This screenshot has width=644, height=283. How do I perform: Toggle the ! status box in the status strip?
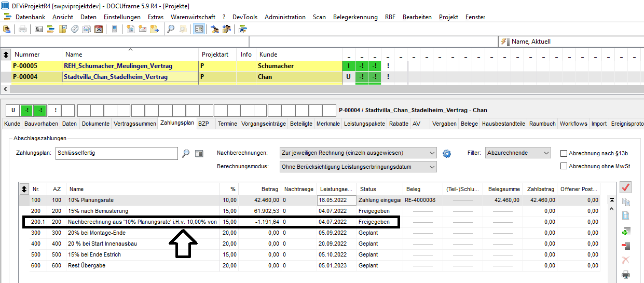[x=55, y=111]
